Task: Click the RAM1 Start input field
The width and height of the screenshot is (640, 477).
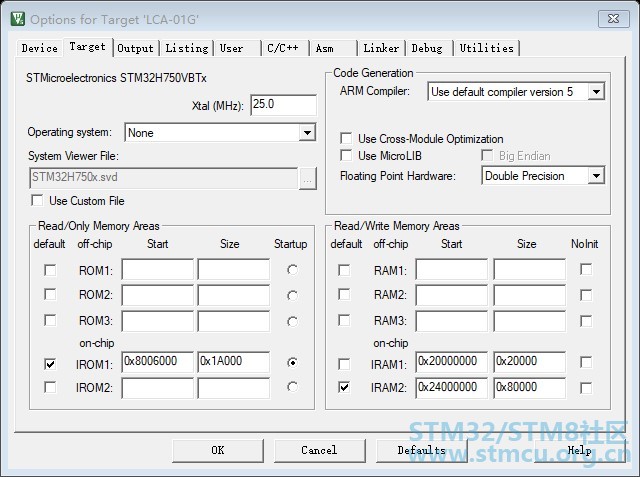Action: [451, 269]
